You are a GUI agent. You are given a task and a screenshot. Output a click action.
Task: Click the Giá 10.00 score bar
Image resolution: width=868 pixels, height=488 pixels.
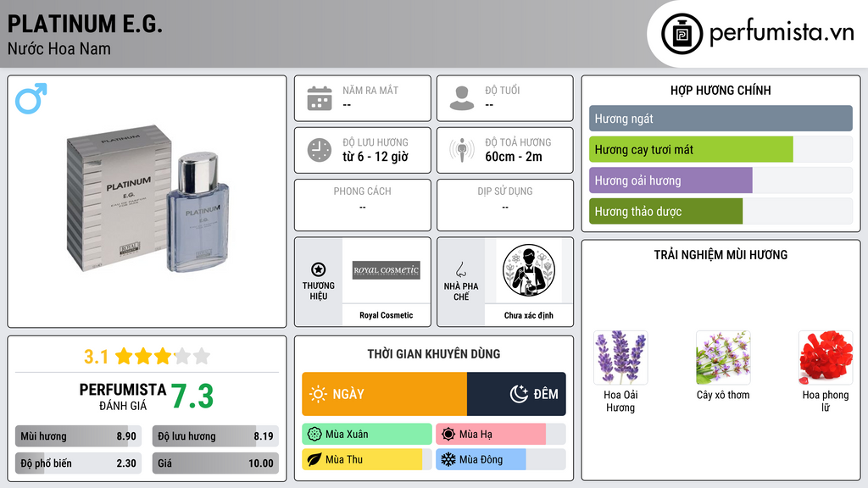pyautogui.click(x=215, y=463)
